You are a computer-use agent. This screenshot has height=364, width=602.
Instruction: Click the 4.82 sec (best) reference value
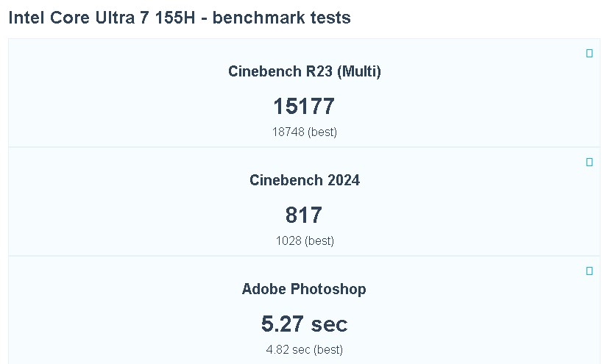[x=304, y=350]
